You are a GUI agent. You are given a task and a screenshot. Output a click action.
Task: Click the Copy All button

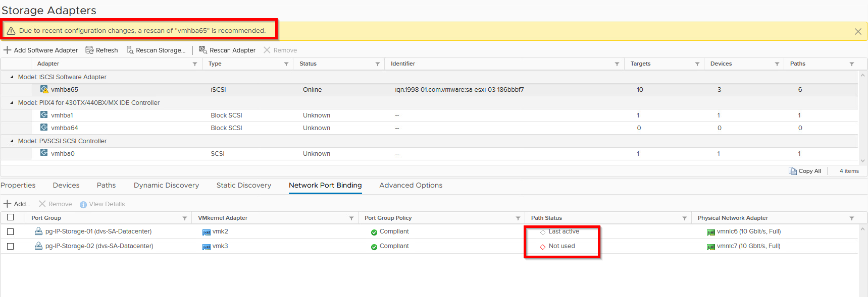click(x=805, y=171)
